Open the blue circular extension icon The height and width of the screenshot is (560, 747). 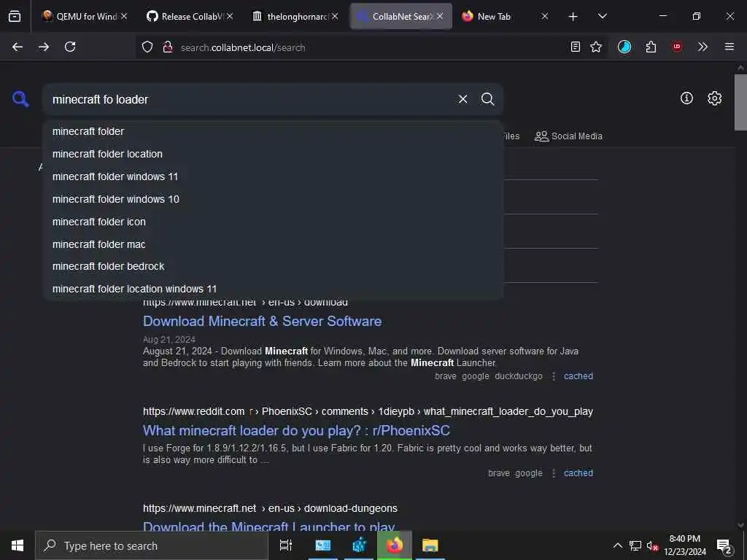tap(624, 47)
